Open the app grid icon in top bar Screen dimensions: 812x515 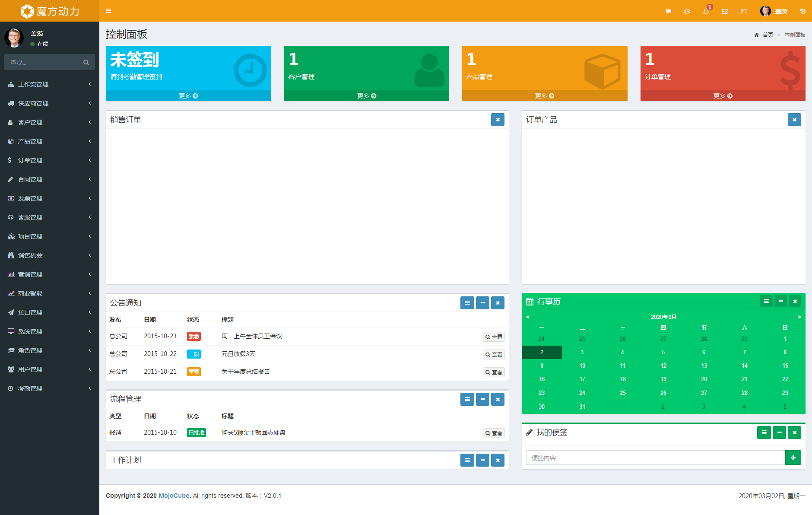pos(669,11)
